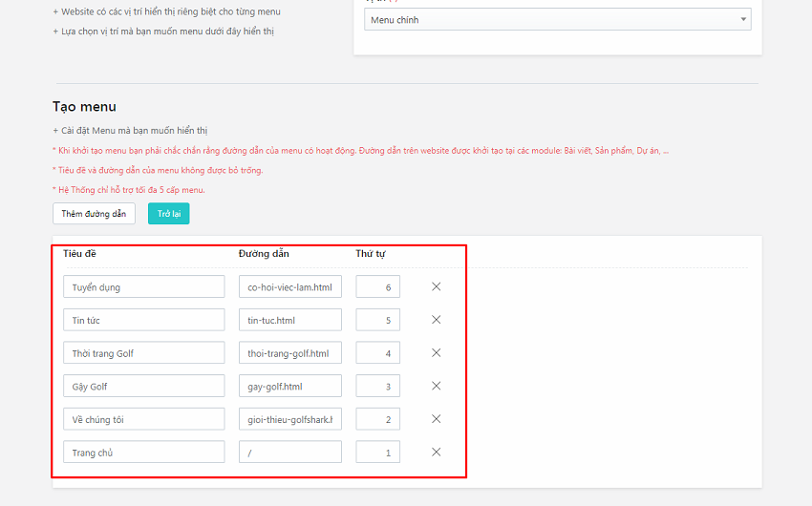Click the co-hoi-viec-lam.html link field

pos(289,287)
